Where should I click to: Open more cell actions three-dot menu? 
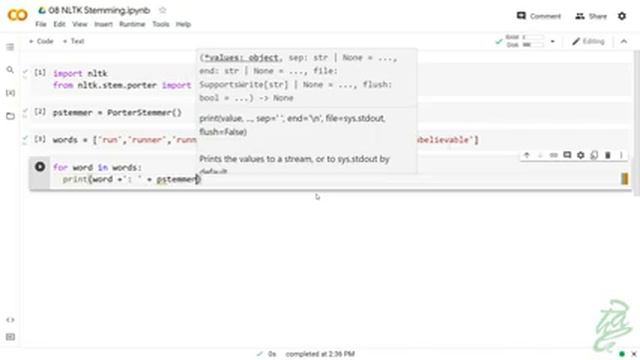tap(621, 155)
